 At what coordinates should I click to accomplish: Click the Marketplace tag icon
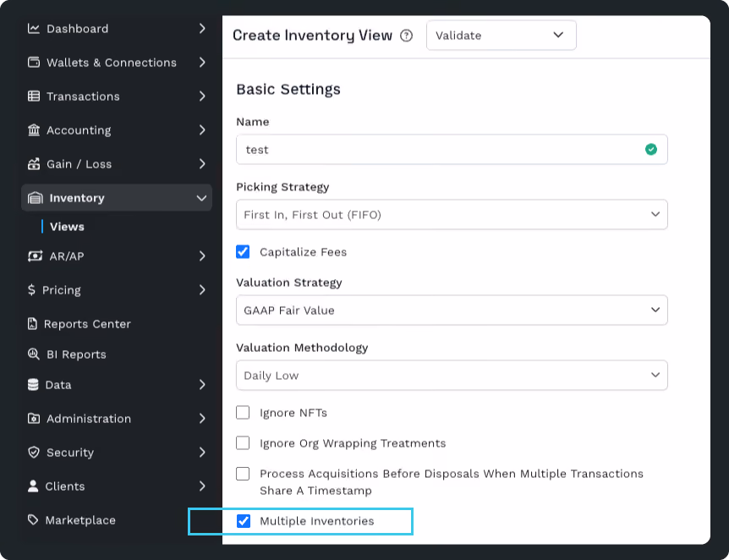pos(33,519)
